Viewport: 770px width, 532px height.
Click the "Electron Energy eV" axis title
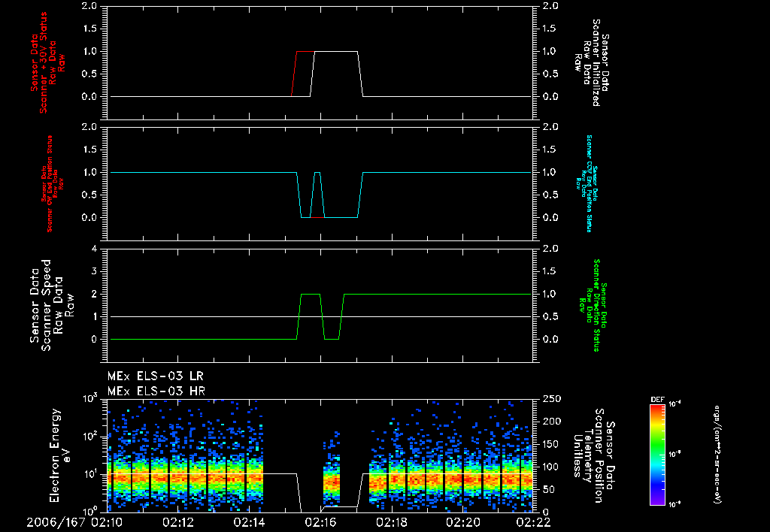coord(60,455)
